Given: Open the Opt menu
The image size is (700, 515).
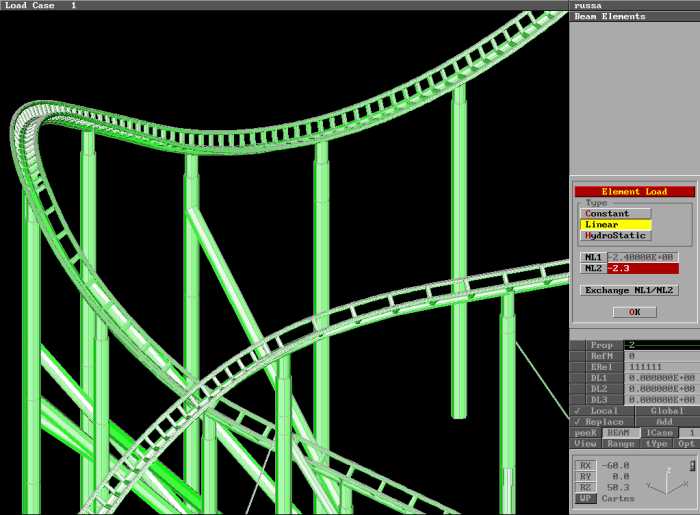Looking at the screenshot, I should (x=687, y=443).
